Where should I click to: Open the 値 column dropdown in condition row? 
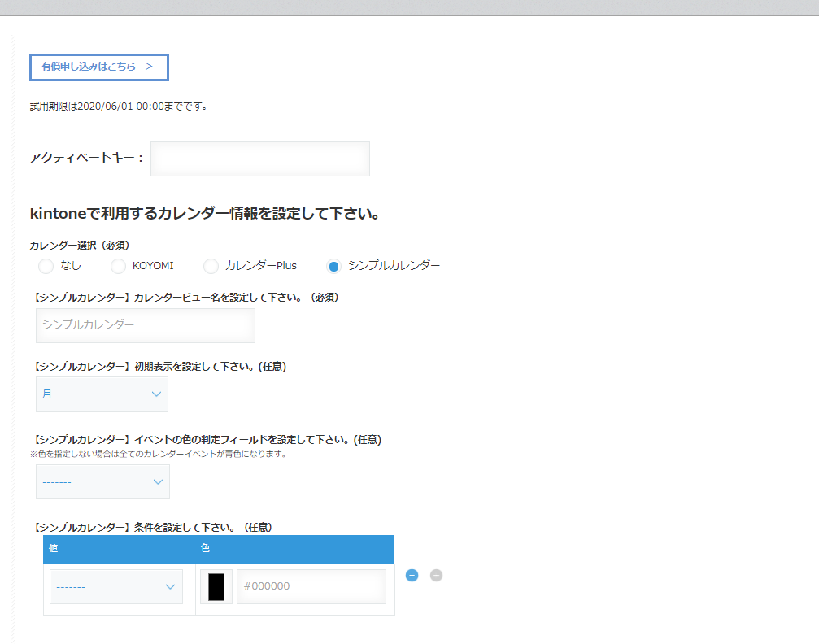[x=116, y=586]
